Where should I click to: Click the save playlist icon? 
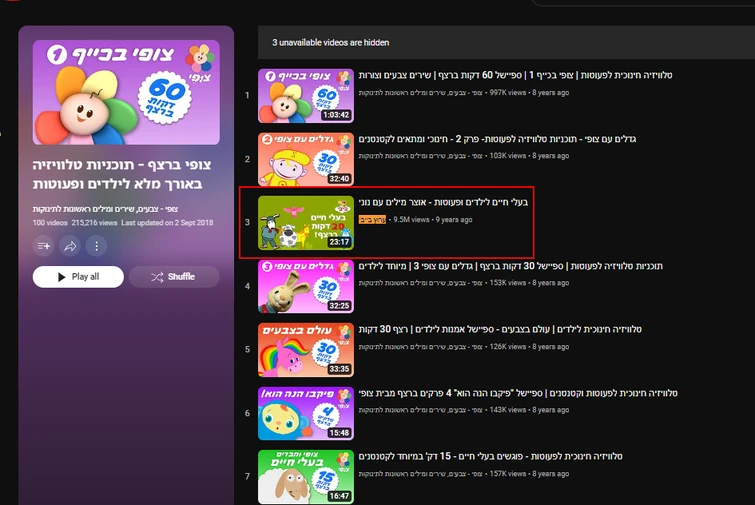[43, 246]
